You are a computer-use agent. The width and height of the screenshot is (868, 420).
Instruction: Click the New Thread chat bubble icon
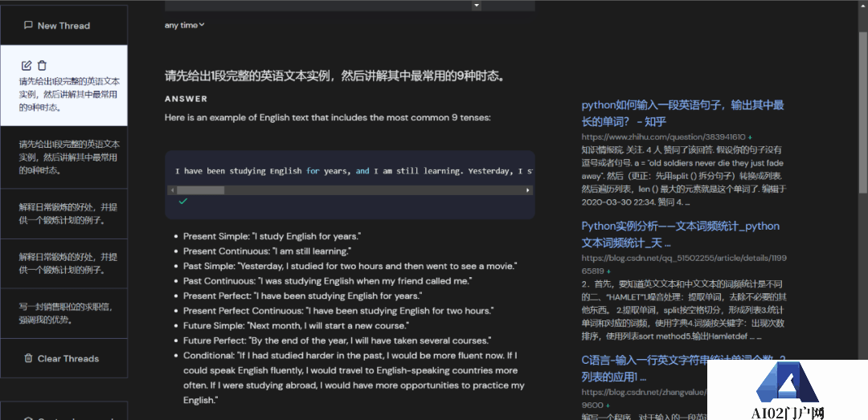pyautogui.click(x=28, y=26)
